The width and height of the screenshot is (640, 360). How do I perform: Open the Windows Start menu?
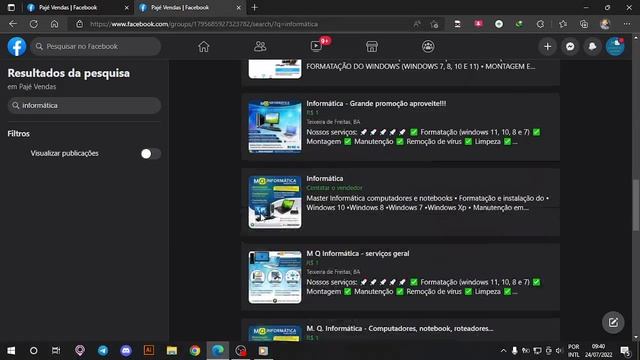pos(11,351)
